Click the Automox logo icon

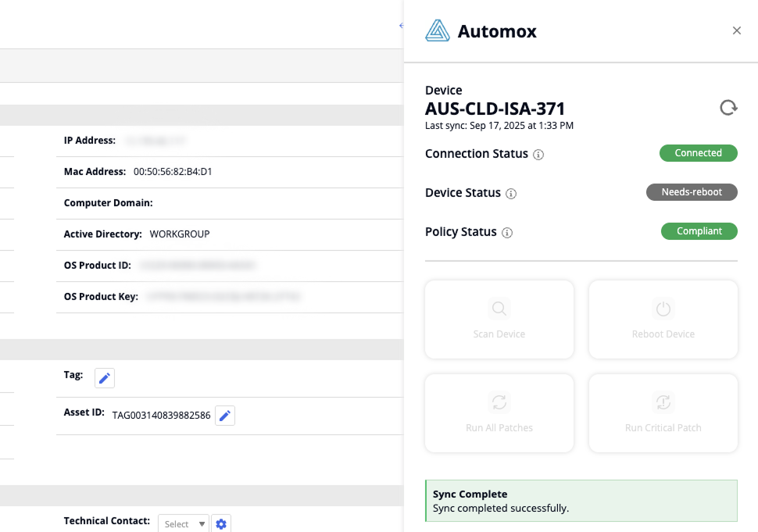click(438, 31)
